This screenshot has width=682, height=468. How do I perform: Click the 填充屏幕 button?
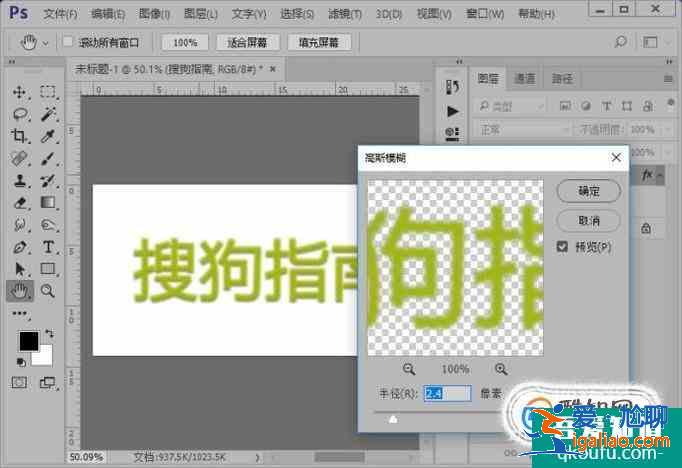[x=318, y=42]
